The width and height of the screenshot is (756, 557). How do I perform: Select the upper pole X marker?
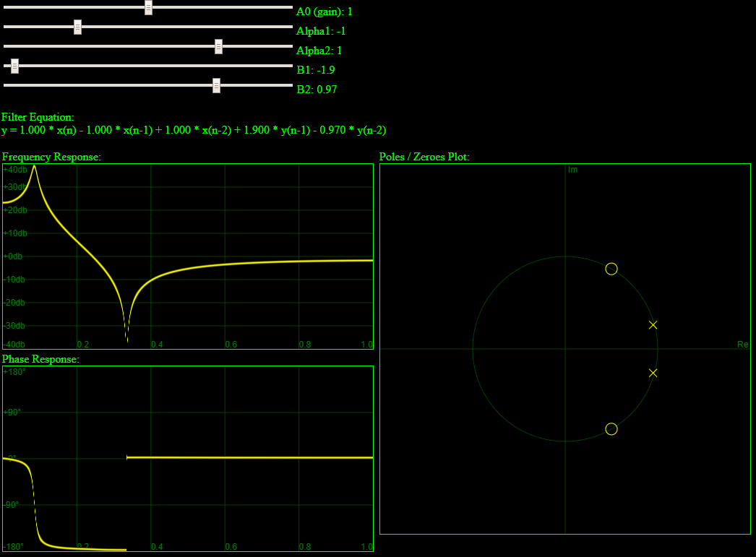653,325
